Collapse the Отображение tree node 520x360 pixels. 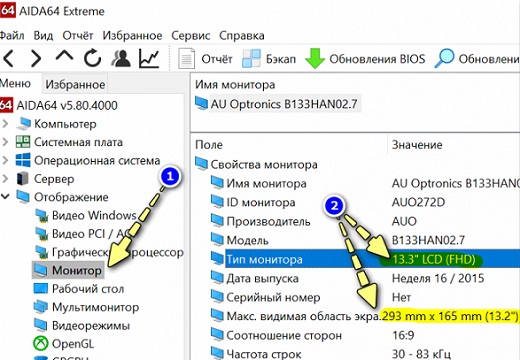[5, 197]
